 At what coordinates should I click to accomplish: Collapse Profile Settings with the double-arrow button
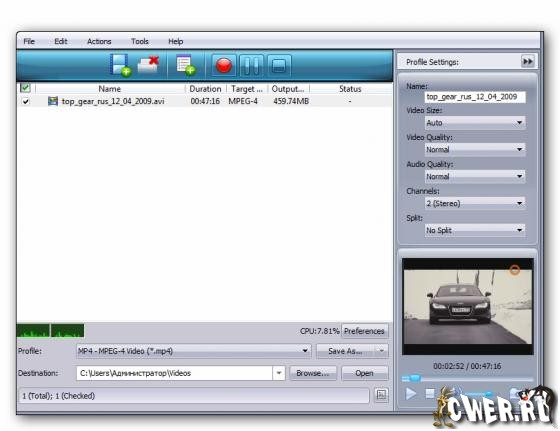point(528,61)
